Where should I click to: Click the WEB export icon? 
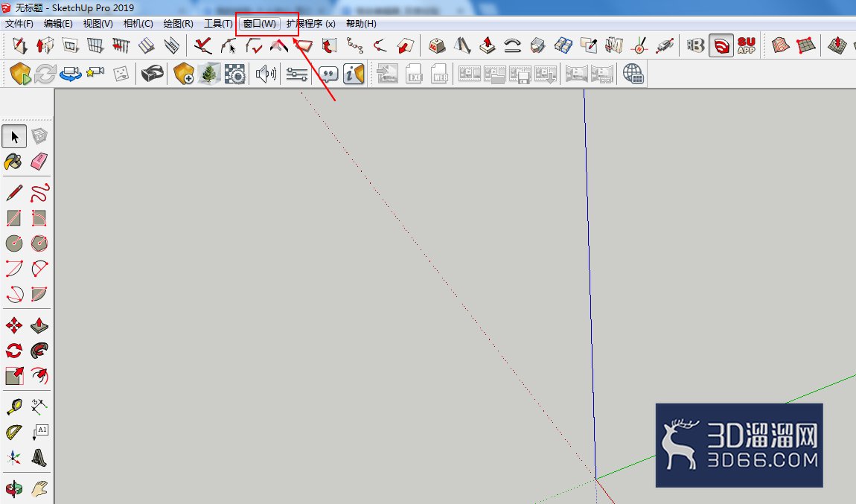pos(439,74)
